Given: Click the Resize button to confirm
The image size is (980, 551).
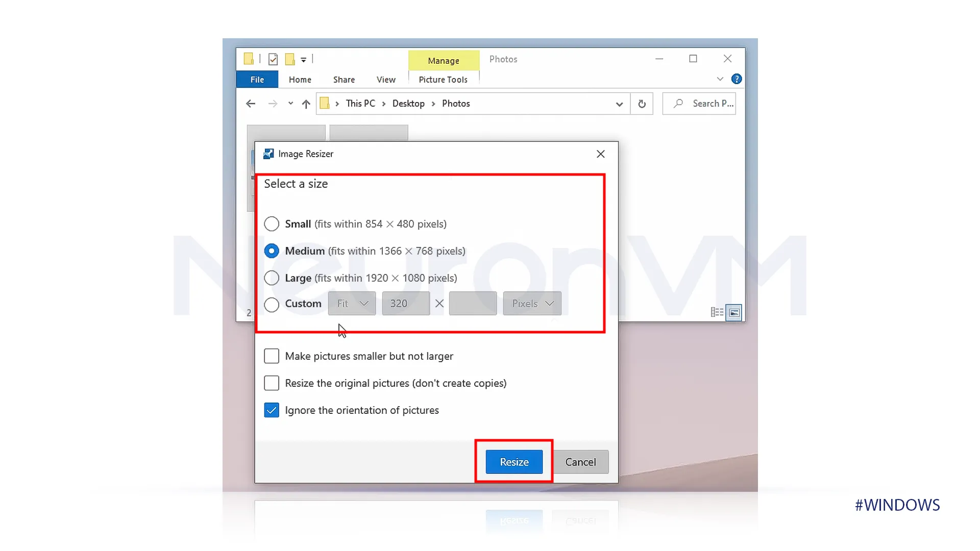Looking at the screenshot, I should pyautogui.click(x=514, y=462).
